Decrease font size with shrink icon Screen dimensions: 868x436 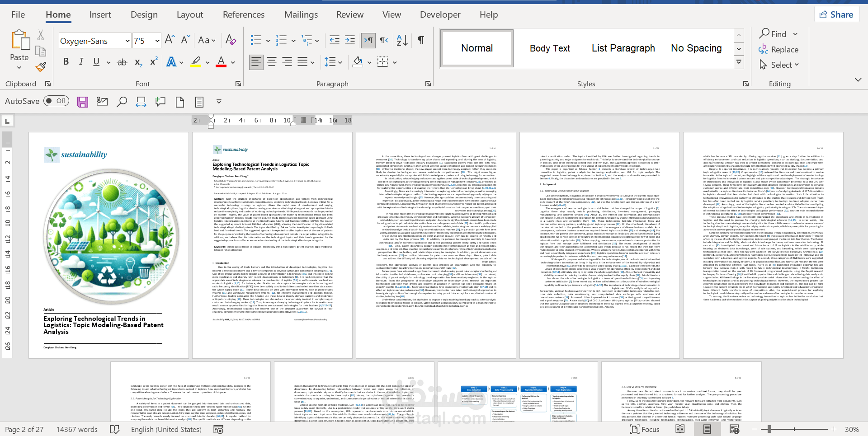(185, 40)
